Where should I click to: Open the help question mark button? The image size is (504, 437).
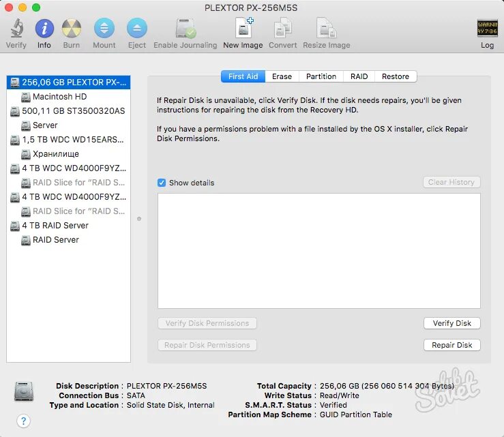click(x=23, y=421)
